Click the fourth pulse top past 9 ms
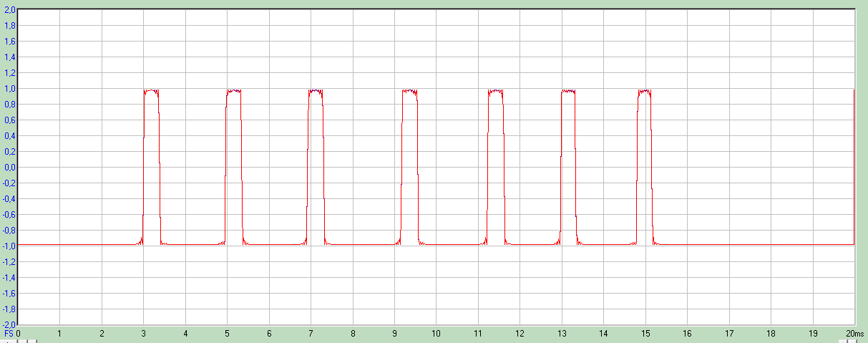Image resolution: width=868 pixels, height=343 pixels. coord(409,91)
